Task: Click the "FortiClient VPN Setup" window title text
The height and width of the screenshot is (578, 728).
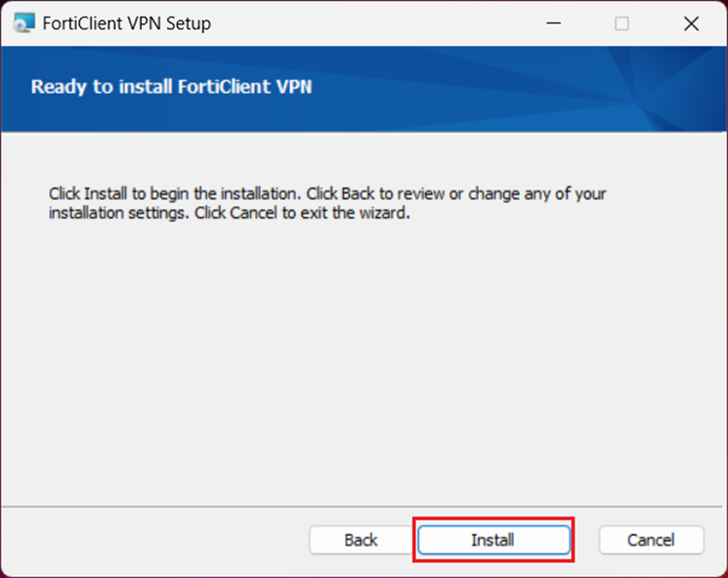Action: [127, 23]
